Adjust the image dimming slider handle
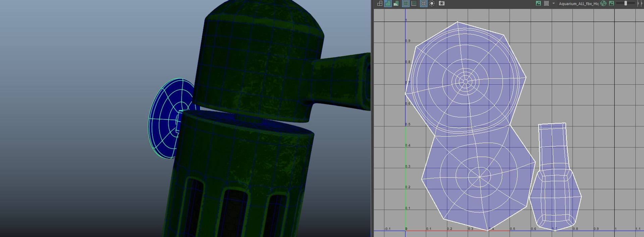Screen dimensions: 644x237 point(626,3)
